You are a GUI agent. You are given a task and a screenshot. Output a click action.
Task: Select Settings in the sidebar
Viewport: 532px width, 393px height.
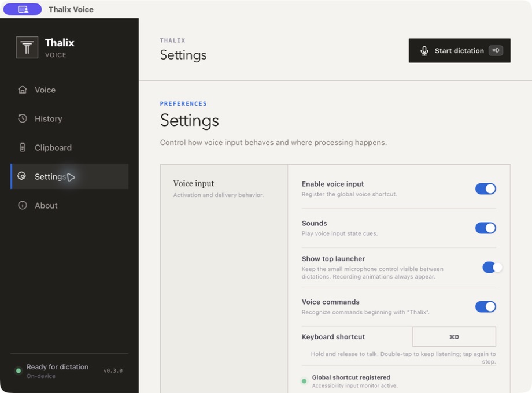click(x=69, y=176)
